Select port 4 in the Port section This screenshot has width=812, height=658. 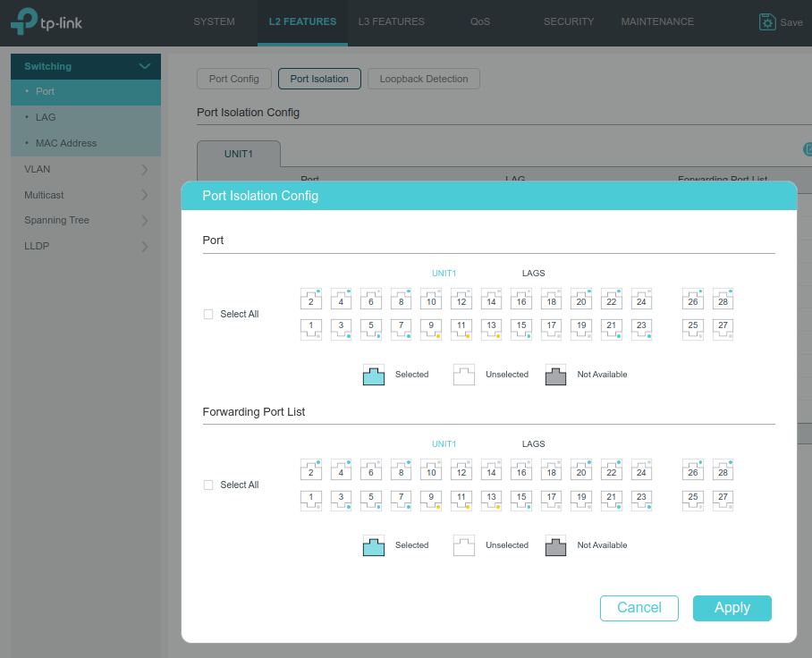point(341,299)
